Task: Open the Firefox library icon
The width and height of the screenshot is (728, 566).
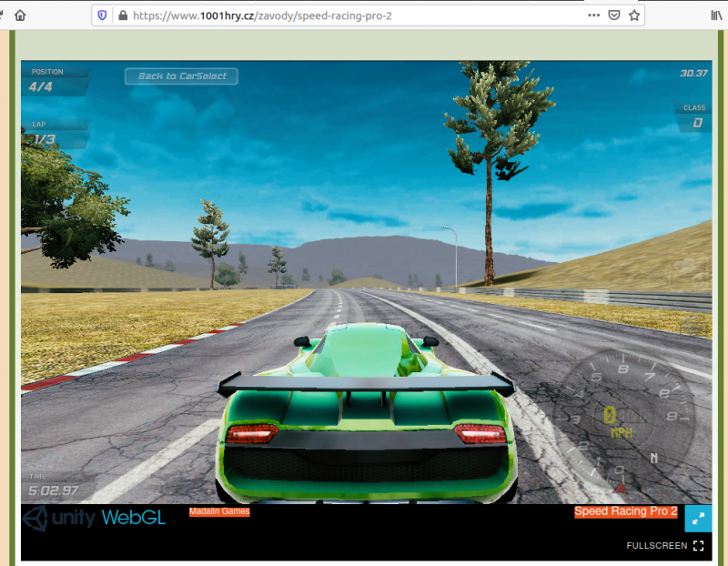Action: [x=716, y=15]
